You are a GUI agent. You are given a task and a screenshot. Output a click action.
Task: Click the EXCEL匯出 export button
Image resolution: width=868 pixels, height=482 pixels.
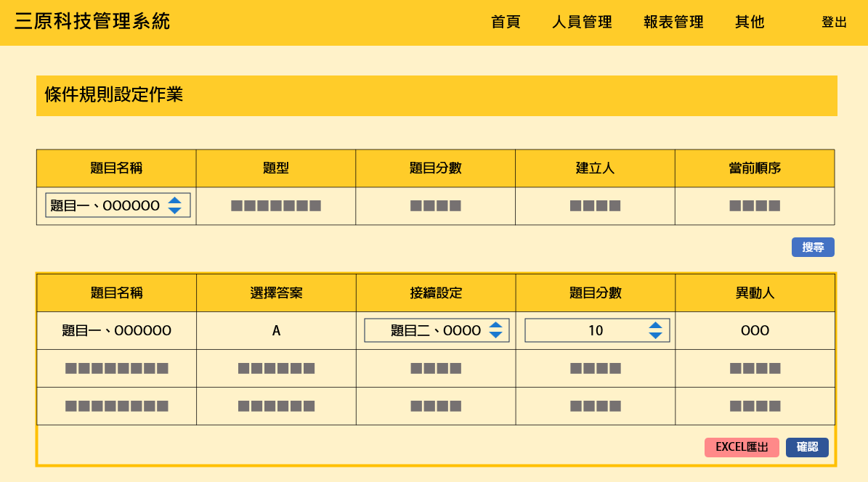pos(742,447)
